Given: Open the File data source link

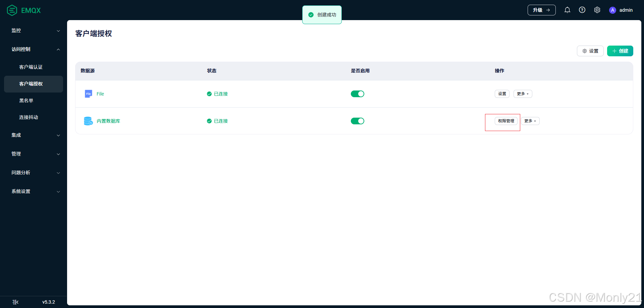Looking at the screenshot, I should click(x=100, y=94).
